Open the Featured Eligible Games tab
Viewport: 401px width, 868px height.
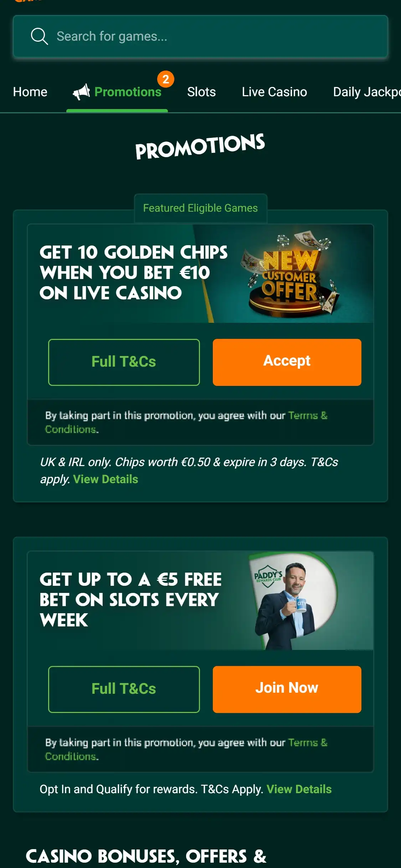[200, 208]
